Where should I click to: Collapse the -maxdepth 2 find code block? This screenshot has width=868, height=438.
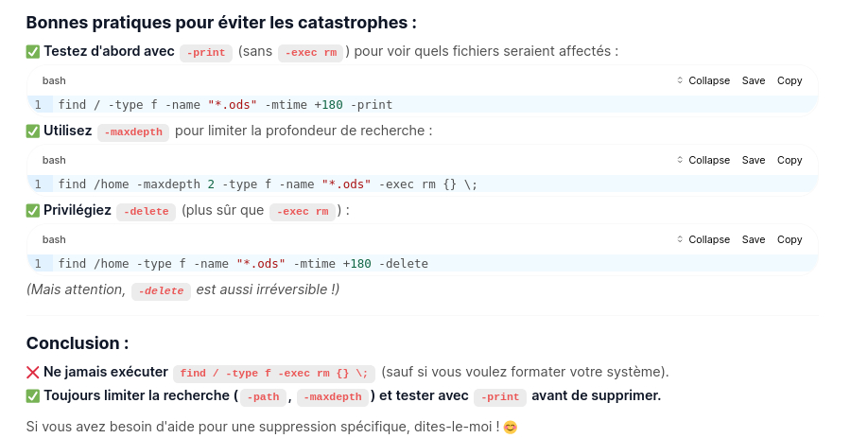point(703,160)
